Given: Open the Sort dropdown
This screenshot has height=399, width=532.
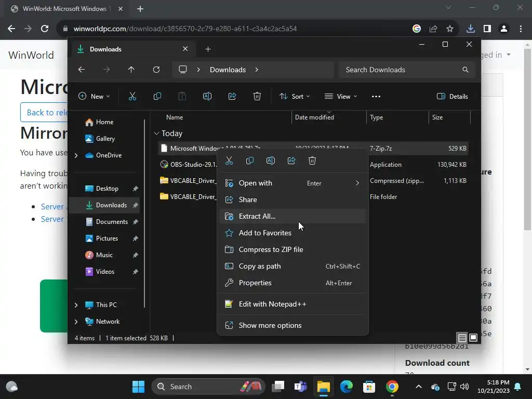Looking at the screenshot, I should (x=294, y=96).
